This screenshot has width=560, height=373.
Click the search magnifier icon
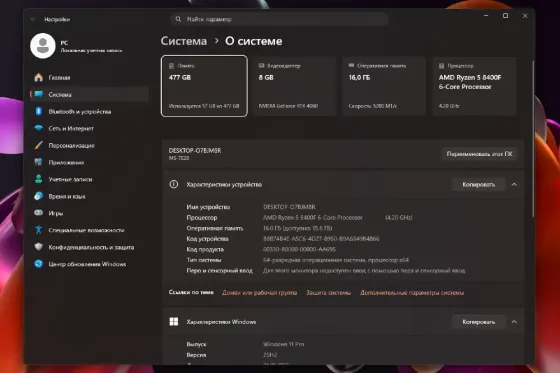point(178,19)
